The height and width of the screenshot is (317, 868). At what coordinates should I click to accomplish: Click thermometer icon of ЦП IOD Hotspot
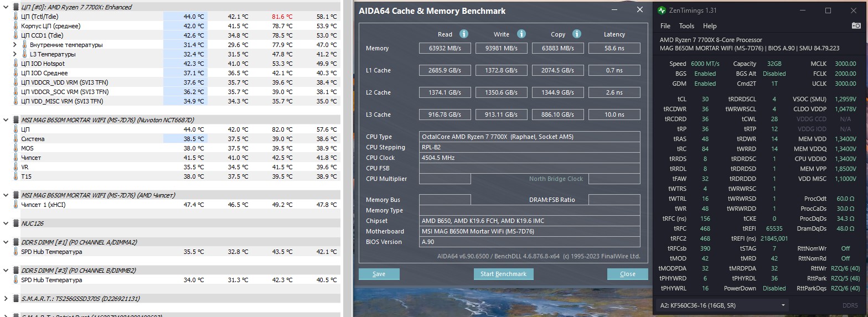click(x=16, y=64)
